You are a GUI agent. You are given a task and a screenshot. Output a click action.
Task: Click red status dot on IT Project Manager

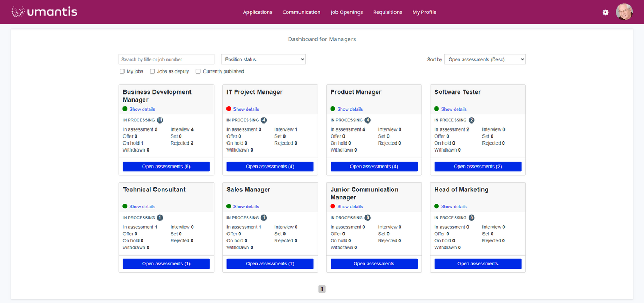pyautogui.click(x=229, y=109)
